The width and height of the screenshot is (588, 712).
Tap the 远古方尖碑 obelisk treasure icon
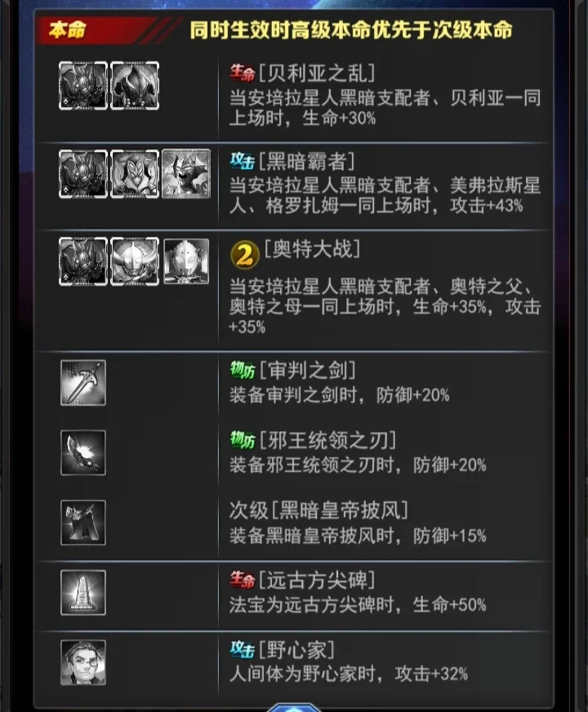pos(83,593)
